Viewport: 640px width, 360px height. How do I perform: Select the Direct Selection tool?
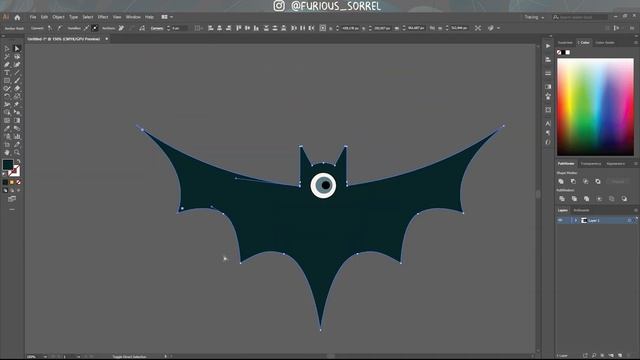tap(17, 49)
